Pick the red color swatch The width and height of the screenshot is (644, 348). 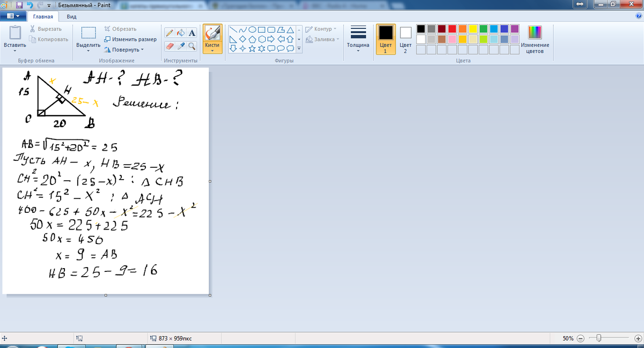[452, 29]
